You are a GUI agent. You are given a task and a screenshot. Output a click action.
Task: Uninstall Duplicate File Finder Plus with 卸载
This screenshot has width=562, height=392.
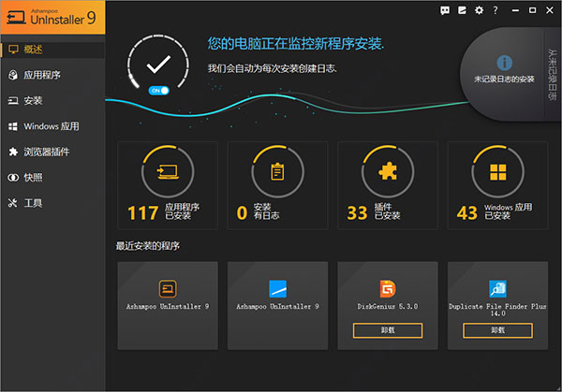pos(497,330)
